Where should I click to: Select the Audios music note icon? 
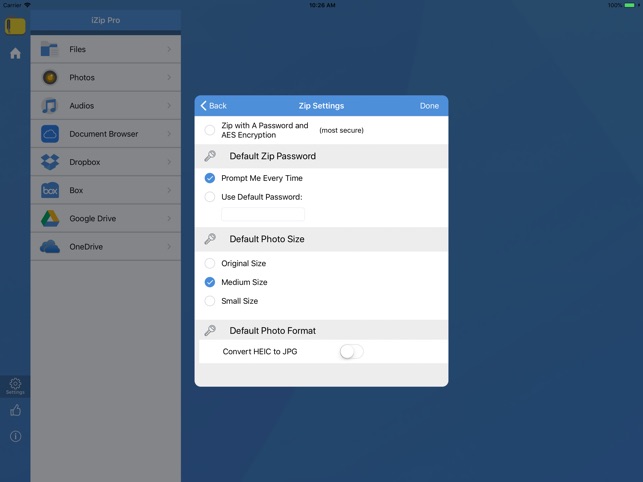pyautogui.click(x=50, y=105)
